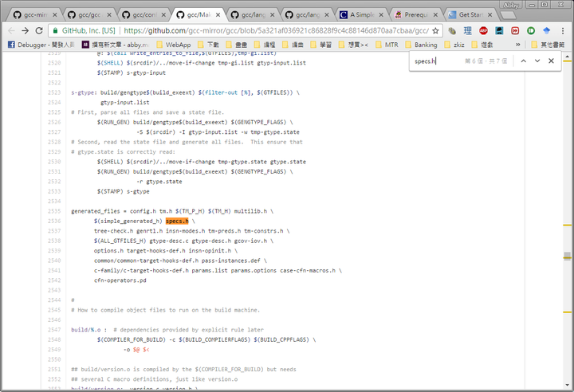Switch to the gcc/conf tab
This screenshot has height=392, width=574.
tap(143, 14)
